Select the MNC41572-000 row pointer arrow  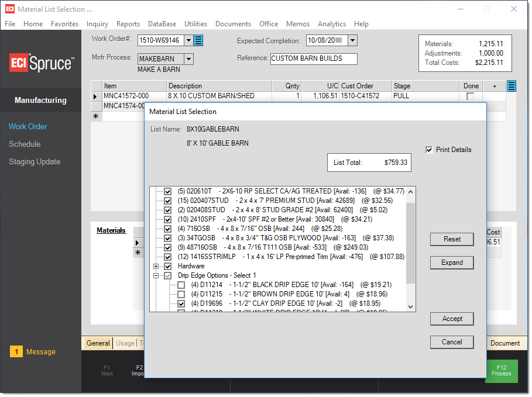(95, 96)
